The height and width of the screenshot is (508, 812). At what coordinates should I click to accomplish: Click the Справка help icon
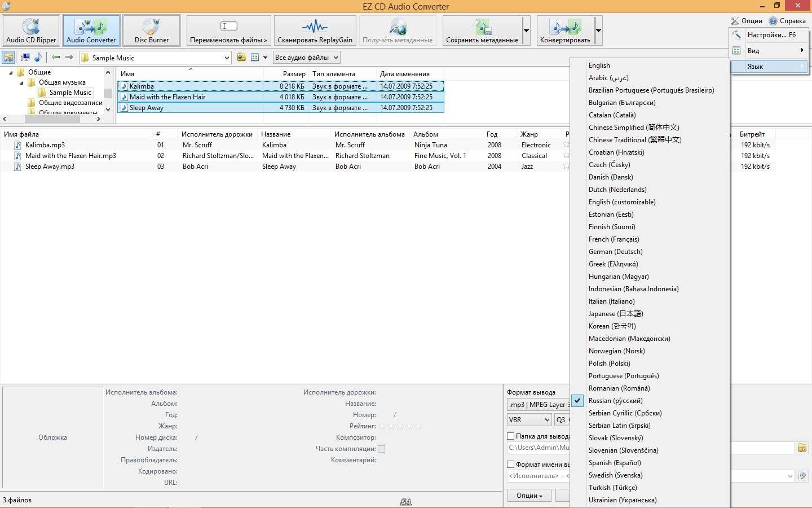coord(773,21)
